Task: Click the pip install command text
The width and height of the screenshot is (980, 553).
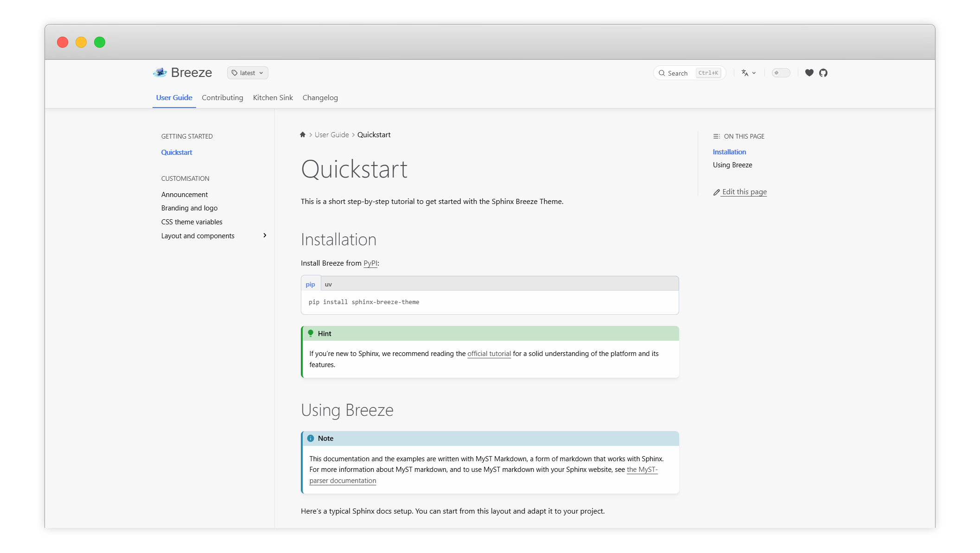Action: (x=364, y=302)
